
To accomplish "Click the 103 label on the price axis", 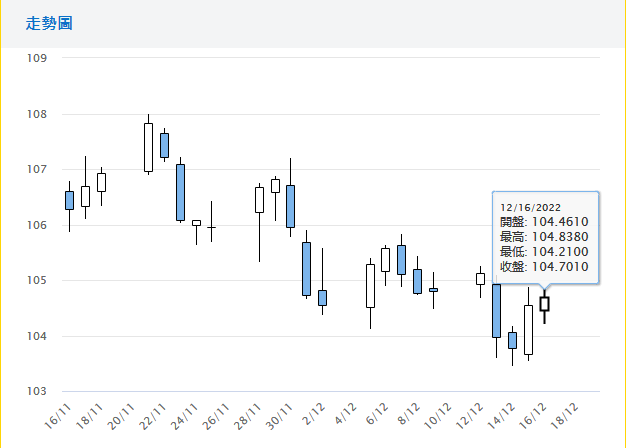I will [39, 391].
